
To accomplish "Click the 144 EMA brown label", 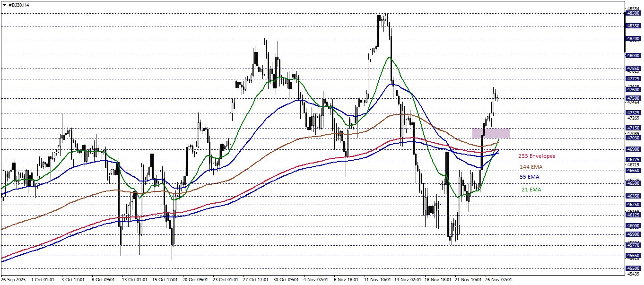I will click(x=531, y=167).
